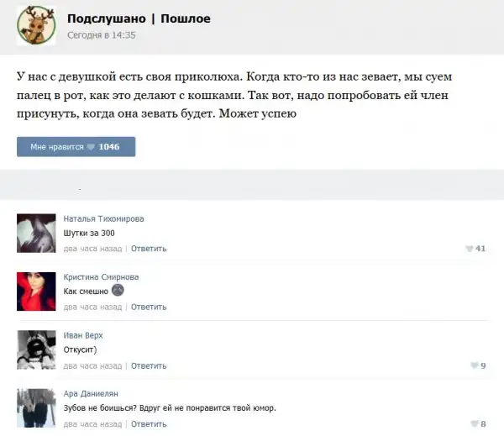Open the deer community avatar
Viewport: 504px width, 436px height.
coord(36,25)
